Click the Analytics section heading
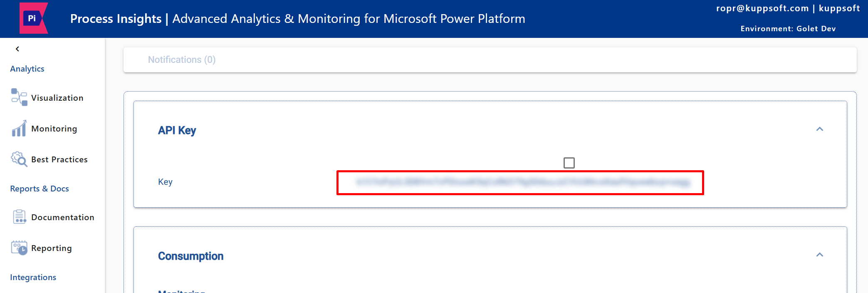 27,69
